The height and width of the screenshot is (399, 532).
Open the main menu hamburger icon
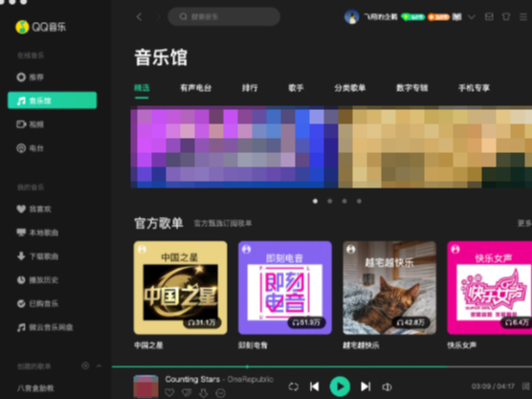coord(523,17)
